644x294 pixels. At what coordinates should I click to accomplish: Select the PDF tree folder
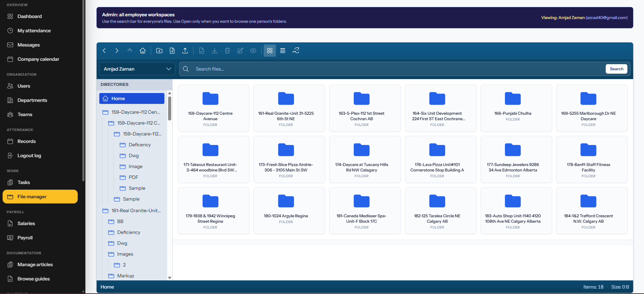pos(134,177)
